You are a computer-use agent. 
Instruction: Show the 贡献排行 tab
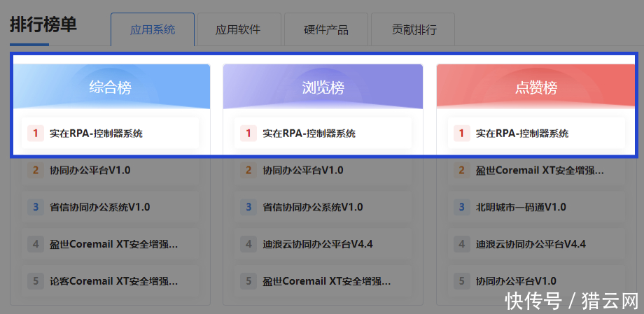coord(414,30)
